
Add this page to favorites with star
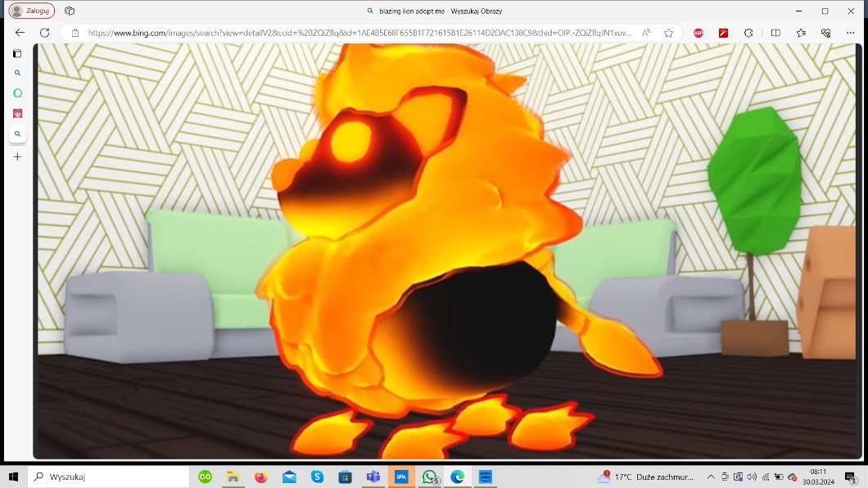coord(668,33)
